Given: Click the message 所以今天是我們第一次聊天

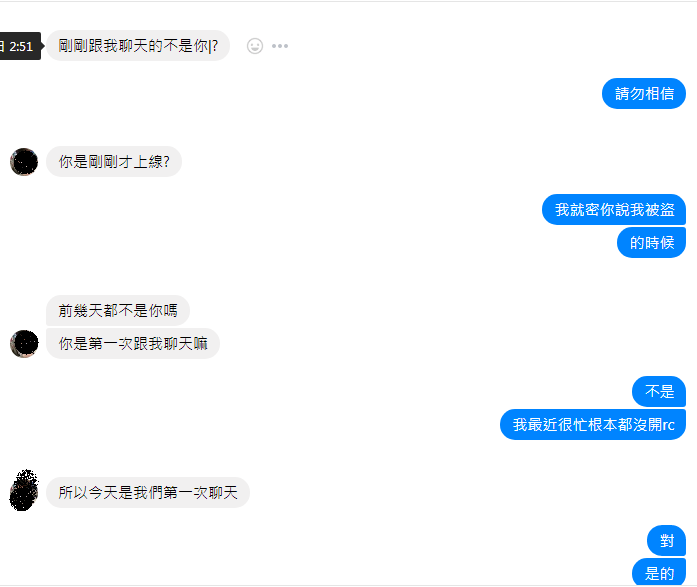Looking at the screenshot, I should [148, 492].
